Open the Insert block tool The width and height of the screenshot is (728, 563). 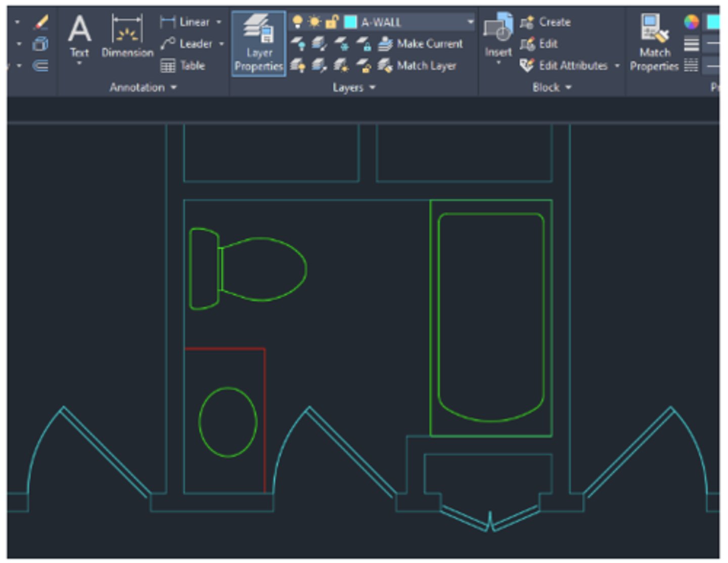[498, 36]
